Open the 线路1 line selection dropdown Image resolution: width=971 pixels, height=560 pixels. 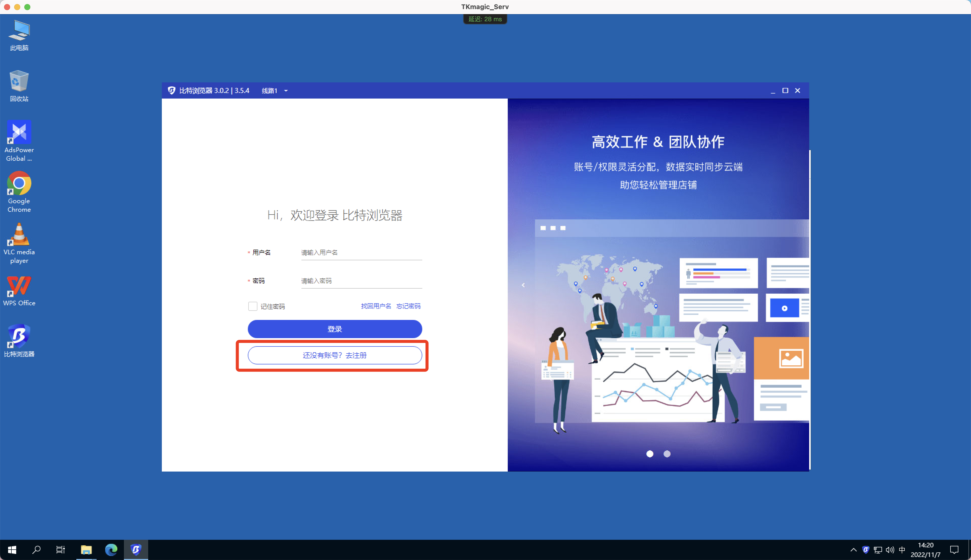pyautogui.click(x=274, y=90)
